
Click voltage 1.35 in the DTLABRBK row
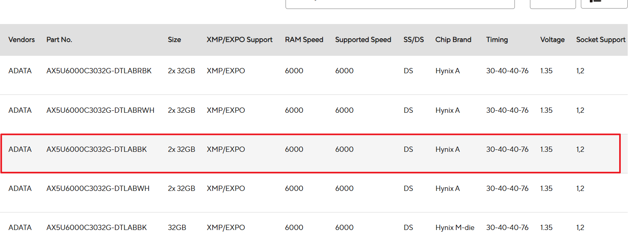pos(546,71)
